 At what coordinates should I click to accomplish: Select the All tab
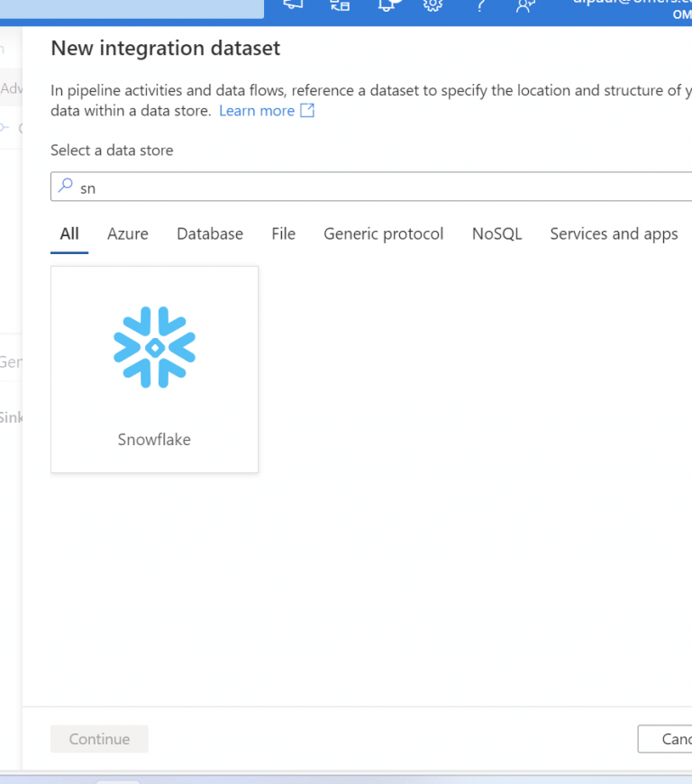(69, 233)
